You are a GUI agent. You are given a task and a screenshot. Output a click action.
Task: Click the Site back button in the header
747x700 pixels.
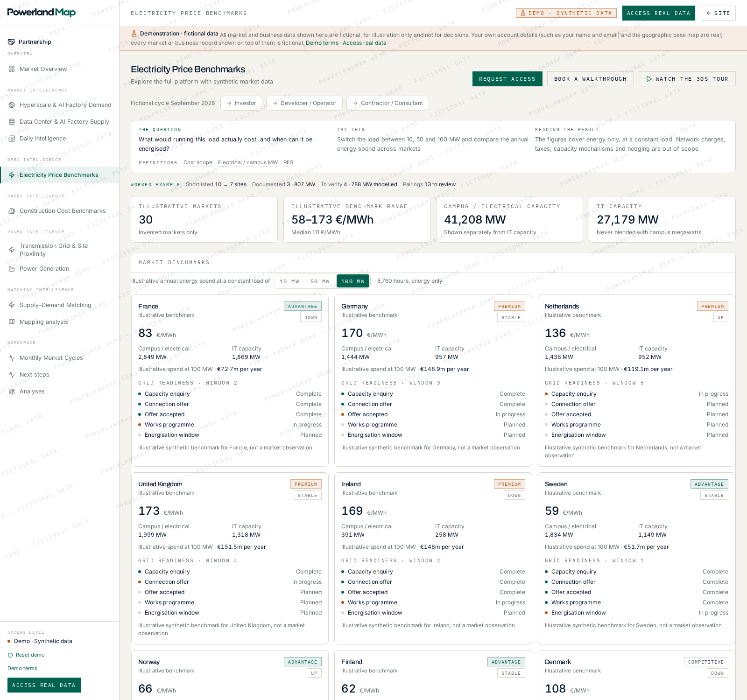[x=718, y=13]
